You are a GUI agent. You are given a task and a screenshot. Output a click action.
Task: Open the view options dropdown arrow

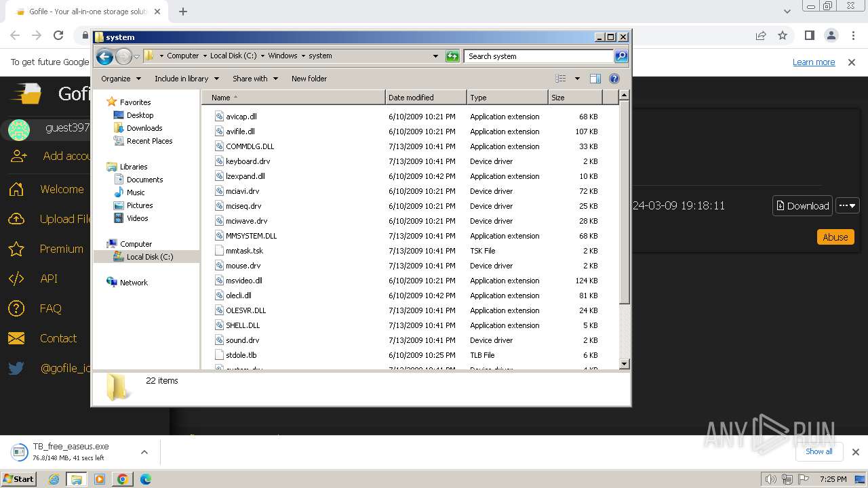point(577,79)
